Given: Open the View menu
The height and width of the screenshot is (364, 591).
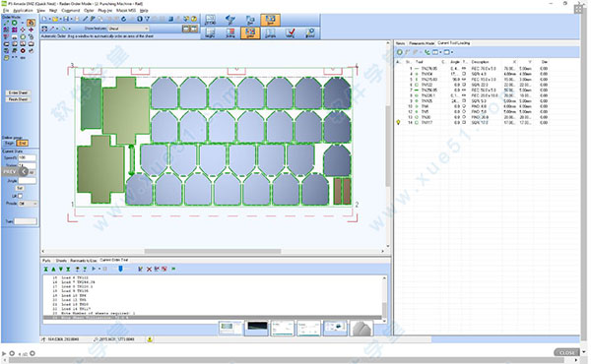Looking at the screenshot, I should (x=40, y=10).
